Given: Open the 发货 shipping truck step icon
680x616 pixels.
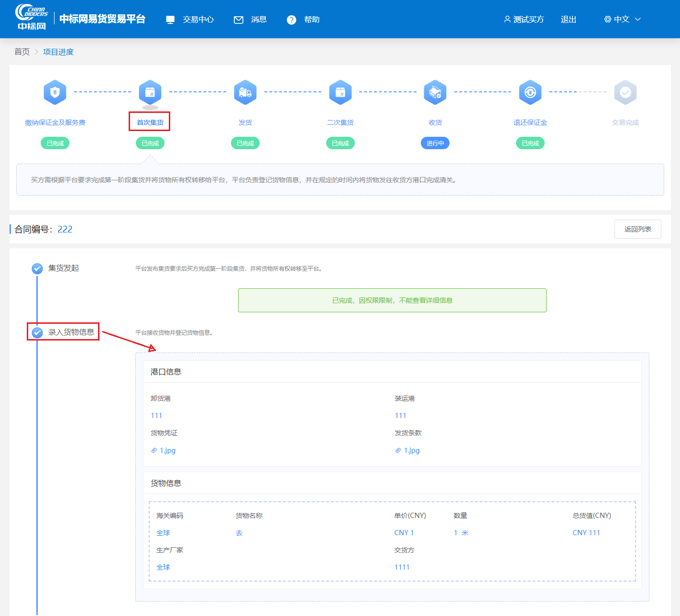Looking at the screenshot, I should tap(245, 92).
